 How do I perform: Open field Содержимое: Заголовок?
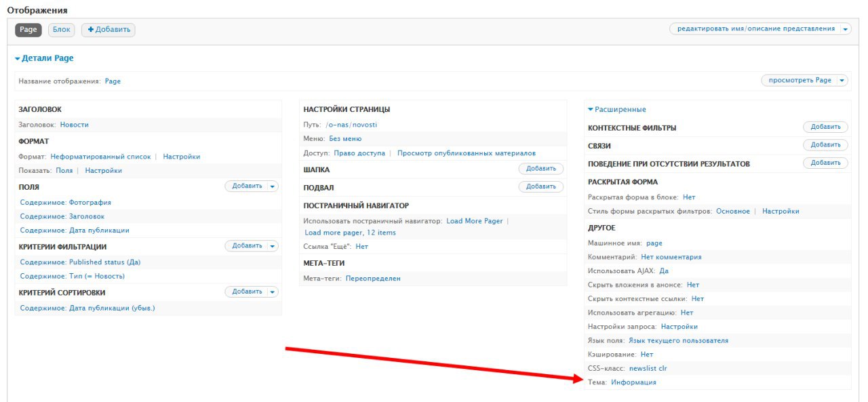tap(62, 216)
